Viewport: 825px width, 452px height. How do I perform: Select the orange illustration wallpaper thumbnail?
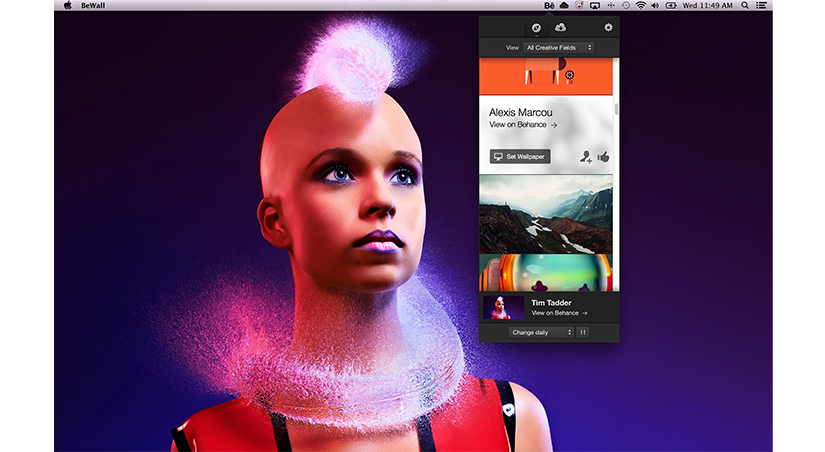point(546,77)
